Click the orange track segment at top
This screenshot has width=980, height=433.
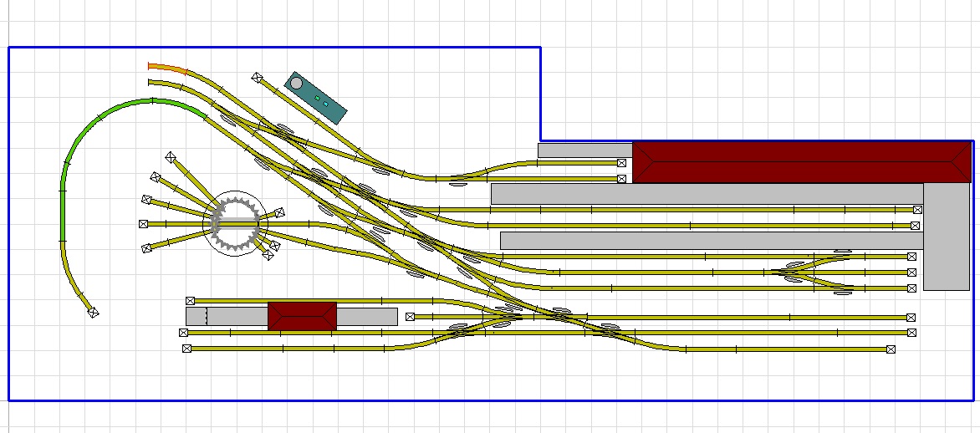pyautogui.click(x=166, y=68)
